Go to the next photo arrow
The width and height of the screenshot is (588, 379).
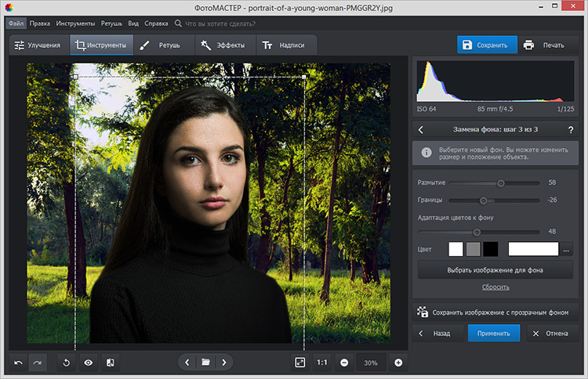point(224,363)
